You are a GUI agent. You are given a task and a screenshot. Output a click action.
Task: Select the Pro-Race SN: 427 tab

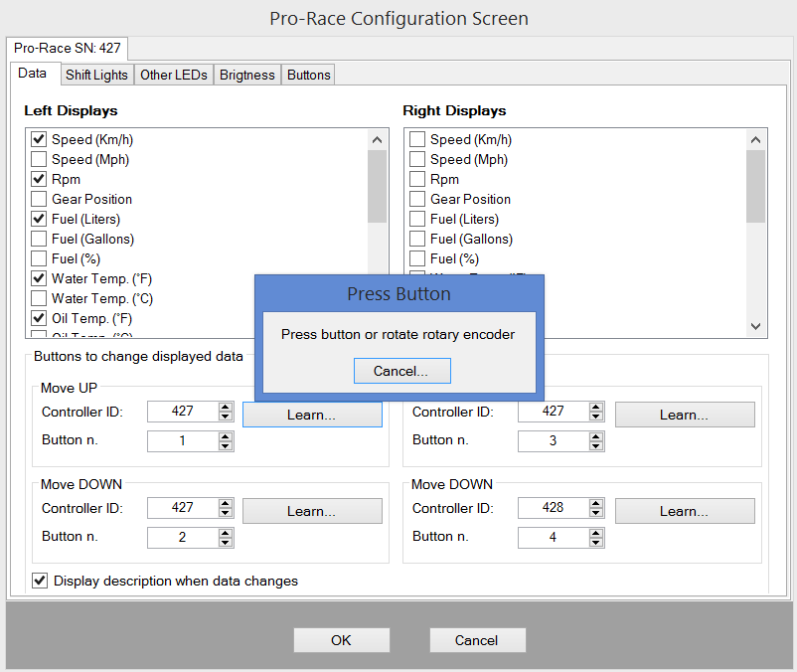pyautogui.click(x=68, y=48)
